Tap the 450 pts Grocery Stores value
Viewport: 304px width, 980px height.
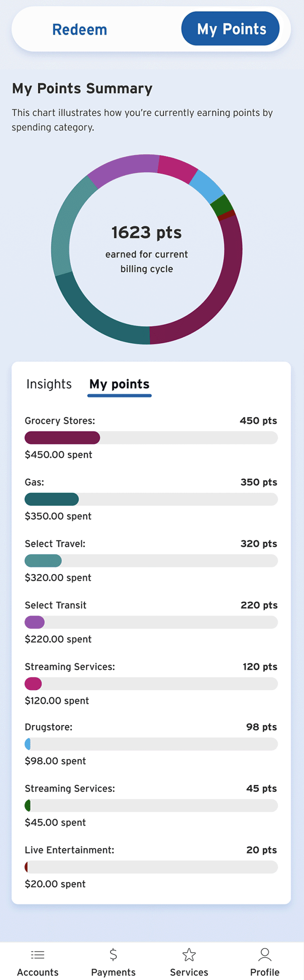coord(258,421)
